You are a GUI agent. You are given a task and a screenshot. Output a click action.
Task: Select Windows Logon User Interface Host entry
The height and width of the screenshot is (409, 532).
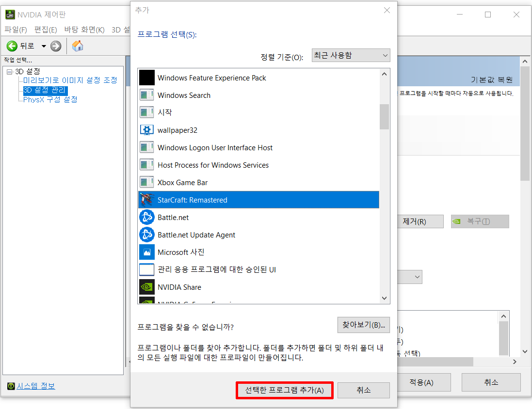tap(258, 147)
